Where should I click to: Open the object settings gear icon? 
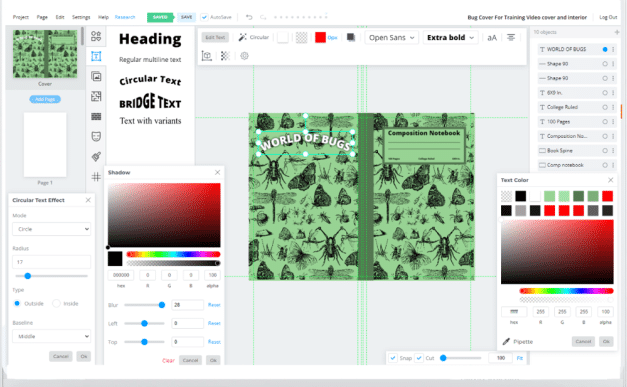pyautogui.click(x=244, y=56)
